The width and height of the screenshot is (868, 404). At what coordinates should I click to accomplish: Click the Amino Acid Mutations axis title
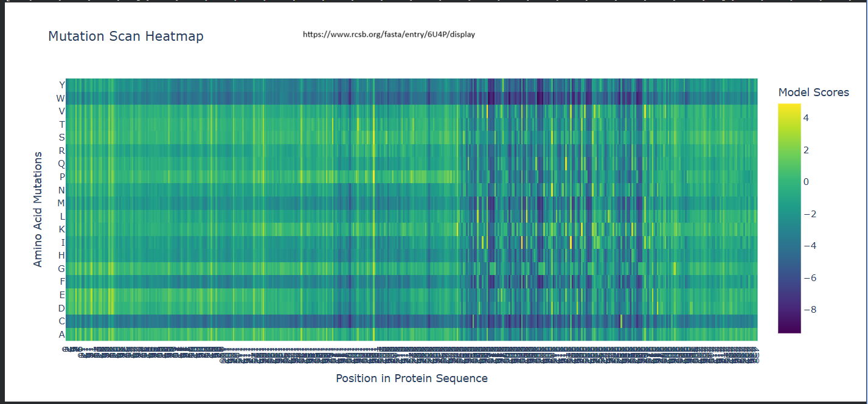pyautogui.click(x=38, y=209)
